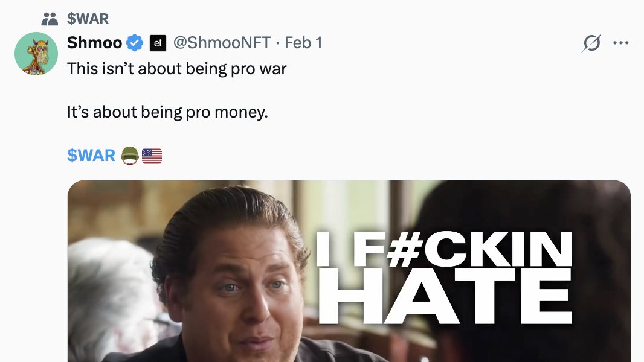
Task: Click the word "HATE" in the meme
Action: [445, 297]
